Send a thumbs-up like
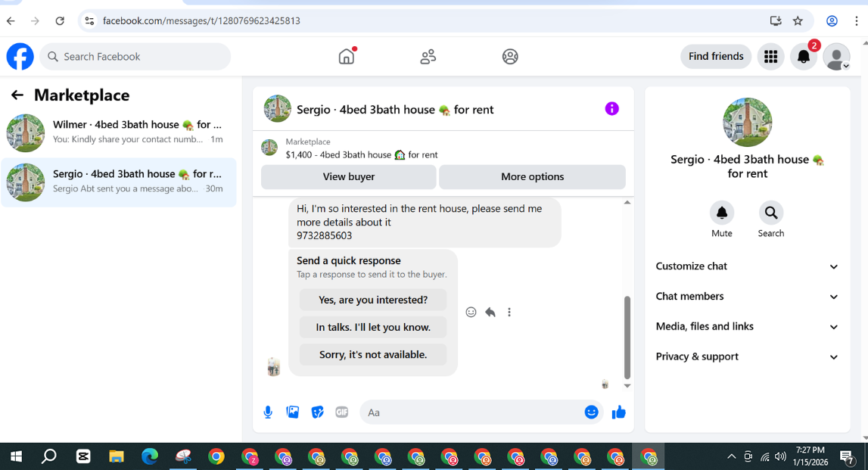This screenshot has width=868, height=470. [619, 412]
